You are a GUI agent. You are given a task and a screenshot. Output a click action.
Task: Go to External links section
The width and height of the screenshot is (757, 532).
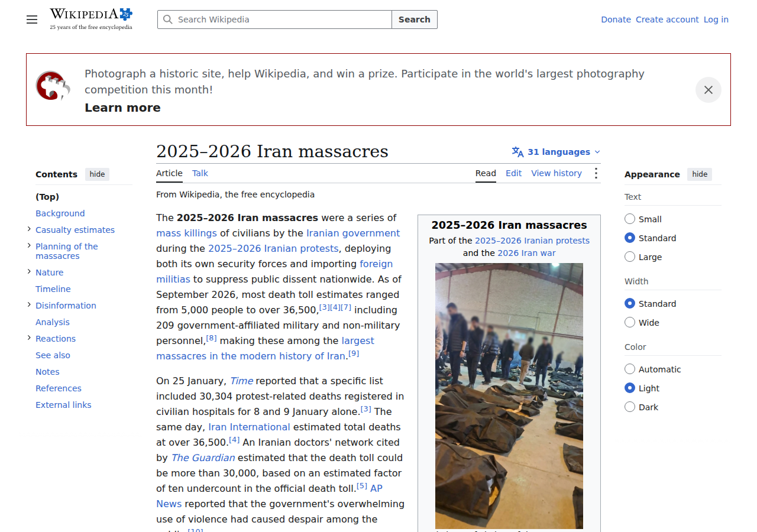point(63,405)
